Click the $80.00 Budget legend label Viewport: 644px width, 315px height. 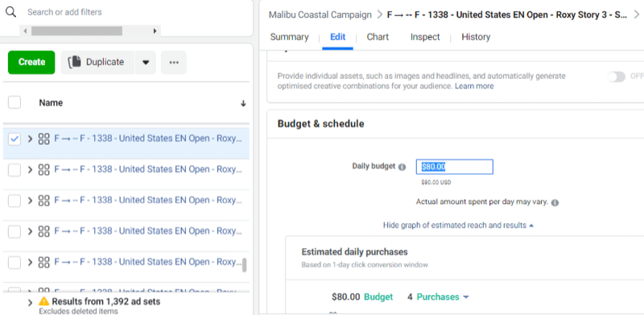point(362,297)
